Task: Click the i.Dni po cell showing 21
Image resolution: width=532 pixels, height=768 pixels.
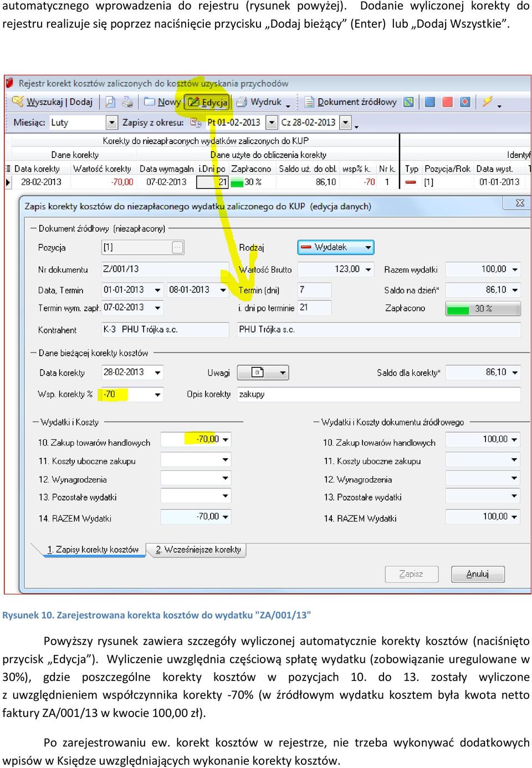Action: pos(213,182)
